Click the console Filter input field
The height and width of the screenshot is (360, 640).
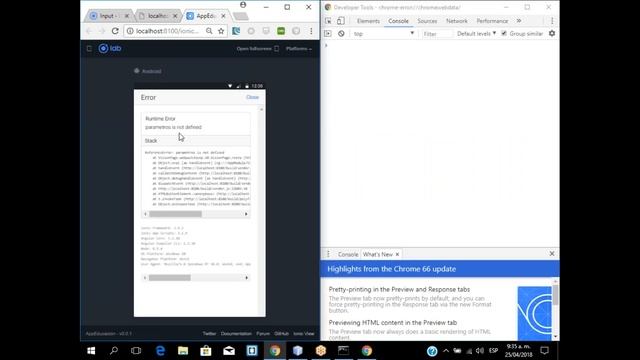tap(437, 33)
